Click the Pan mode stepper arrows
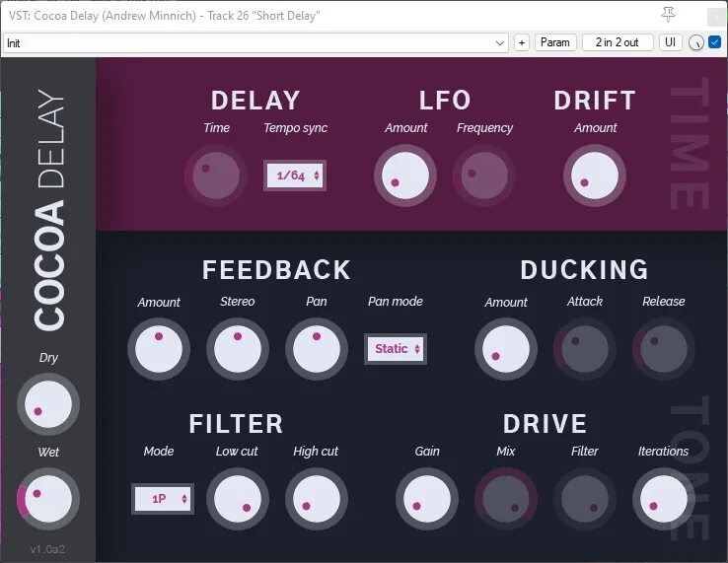The height and width of the screenshot is (563, 728). [x=417, y=349]
